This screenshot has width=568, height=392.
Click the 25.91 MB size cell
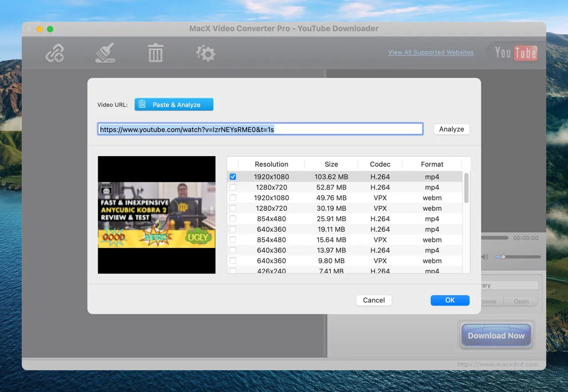click(331, 219)
